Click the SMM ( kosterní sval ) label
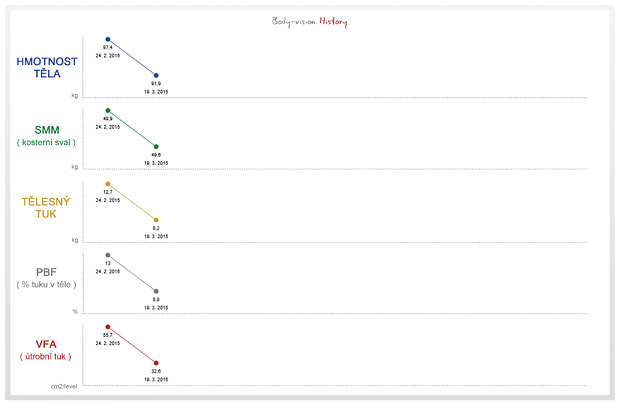620x405 pixels. coord(46,136)
